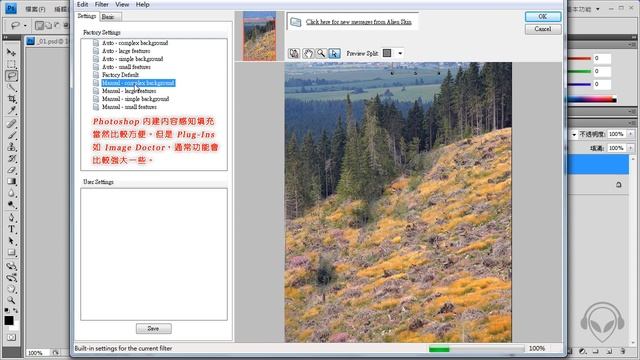Click the layer lock icon
This screenshot has height=360, width=640.
tap(619, 185)
